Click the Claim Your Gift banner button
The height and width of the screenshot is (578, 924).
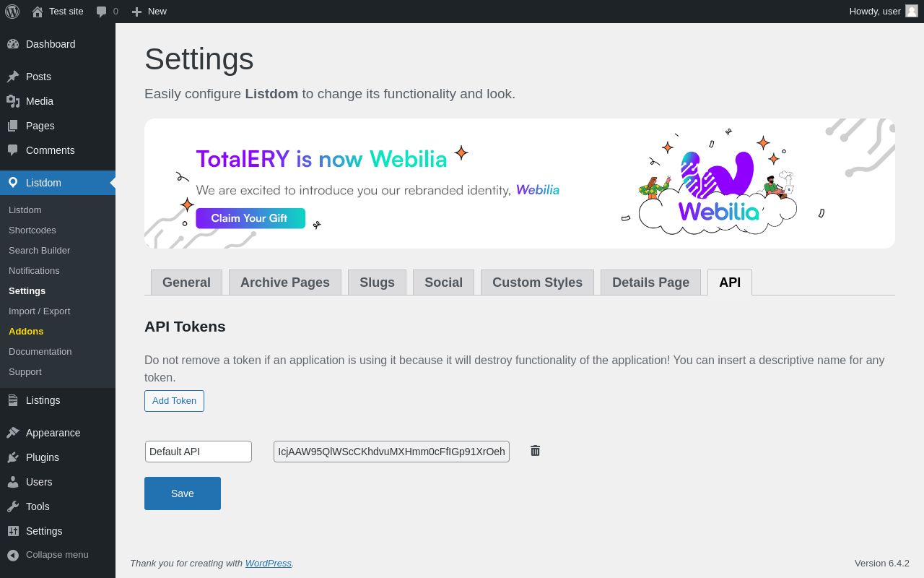pos(250,218)
